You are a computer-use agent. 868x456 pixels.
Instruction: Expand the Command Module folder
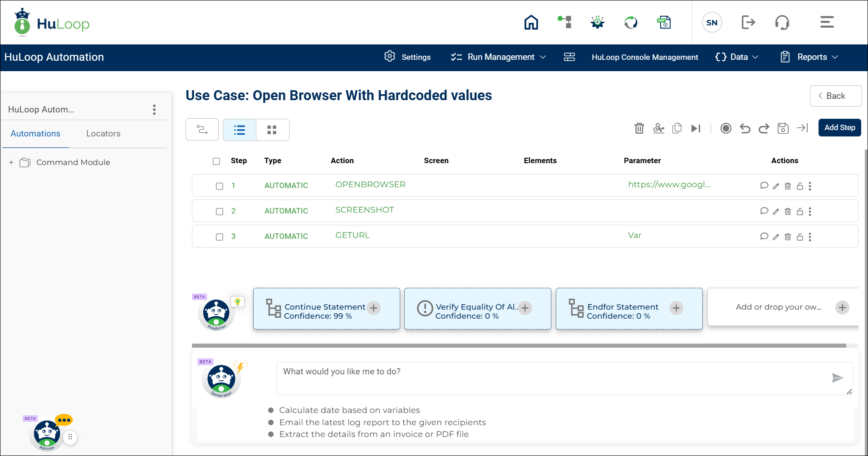click(11, 162)
